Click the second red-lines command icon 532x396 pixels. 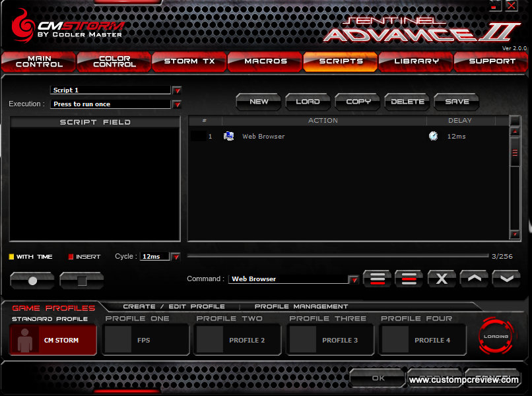(409, 279)
